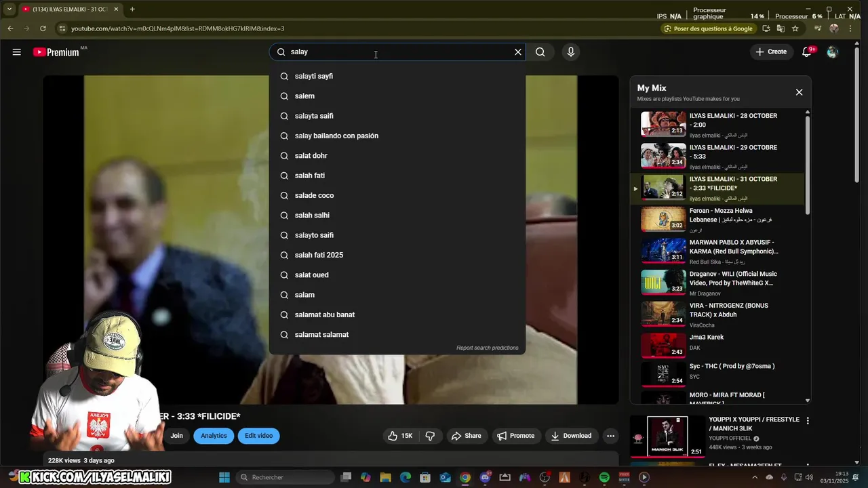Click Report search predictions link
This screenshot has width=868, height=488.
487,348
